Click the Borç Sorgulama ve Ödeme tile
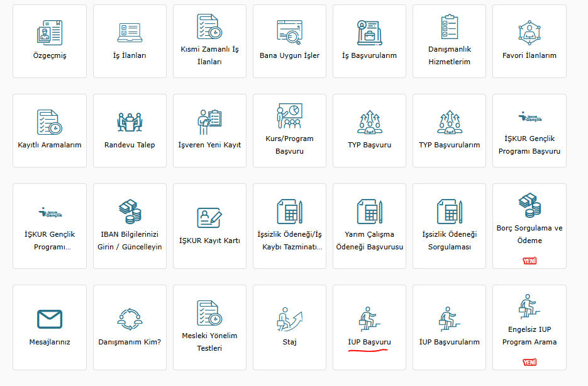588x386 pixels. point(529,226)
